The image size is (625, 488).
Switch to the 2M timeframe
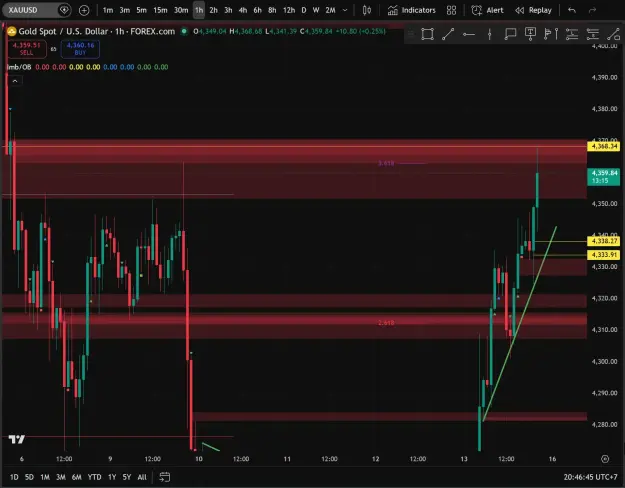[330, 10]
